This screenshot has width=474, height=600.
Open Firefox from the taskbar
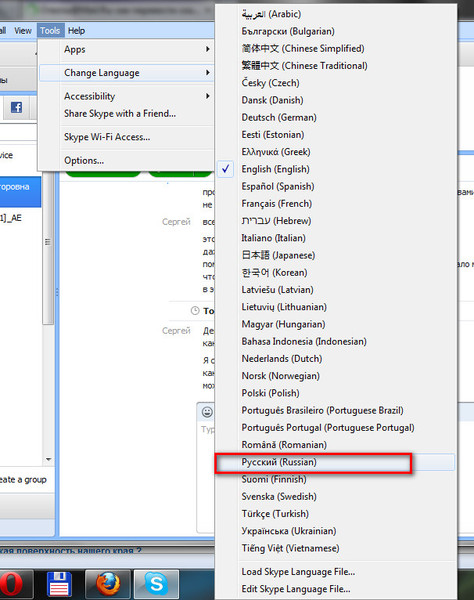108,585
